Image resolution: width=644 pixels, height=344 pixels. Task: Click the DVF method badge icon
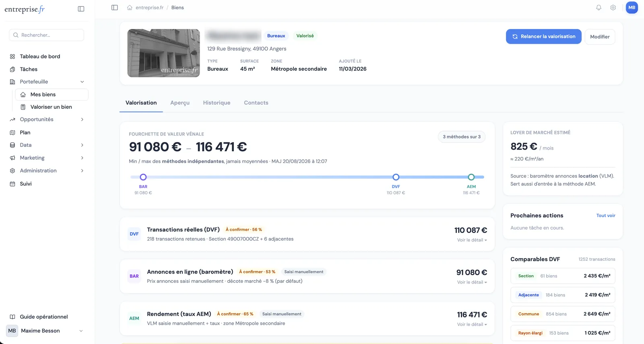click(x=134, y=234)
